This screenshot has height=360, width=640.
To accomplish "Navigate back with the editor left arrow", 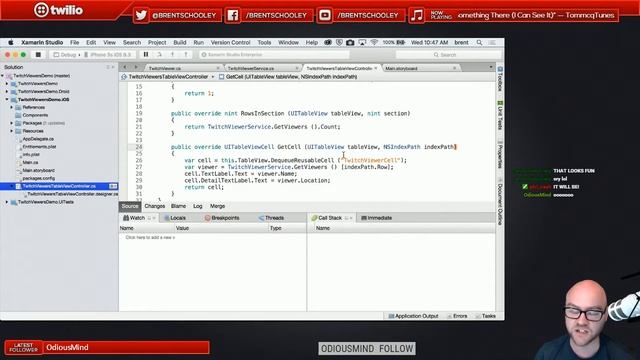I will 125,67.
